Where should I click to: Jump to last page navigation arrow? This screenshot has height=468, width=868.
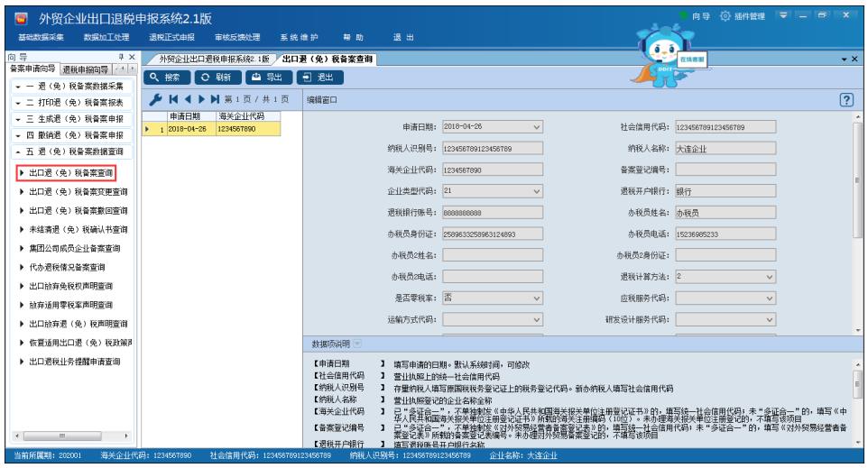pos(214,99)
